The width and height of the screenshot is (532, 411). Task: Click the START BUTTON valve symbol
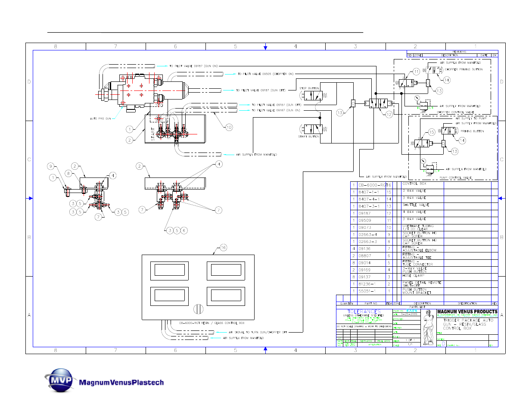313,129
